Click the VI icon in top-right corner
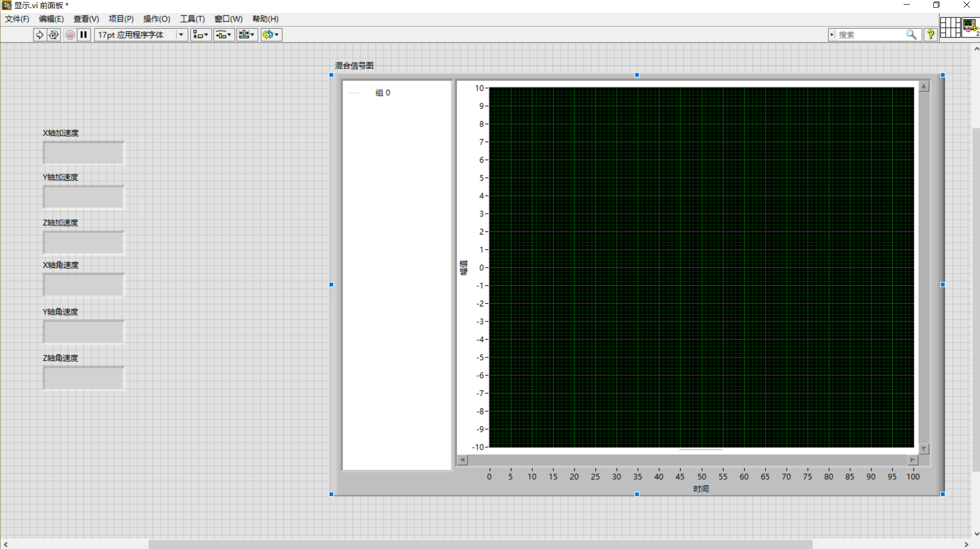This screenshot has width=980, height=549. (x=970, y=27)
